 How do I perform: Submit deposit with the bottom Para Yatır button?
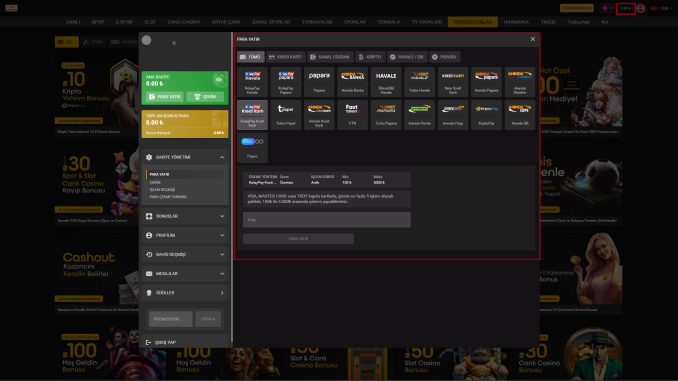click(298, 239)
